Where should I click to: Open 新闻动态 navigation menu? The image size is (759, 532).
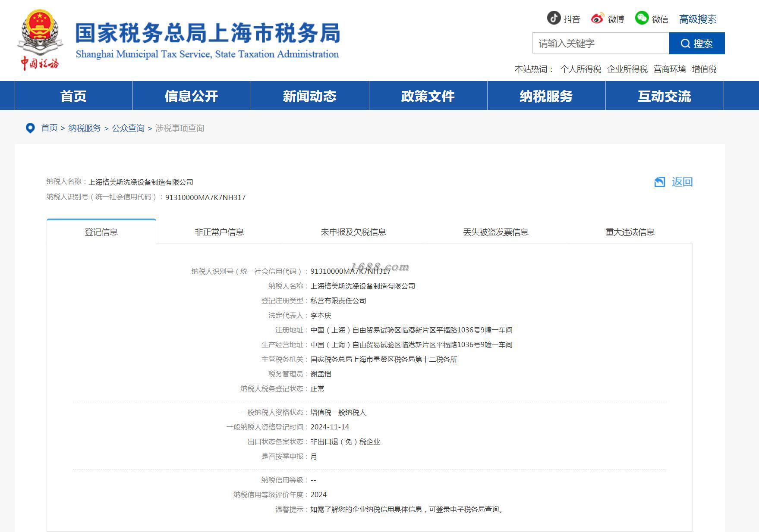pos(310,96)
